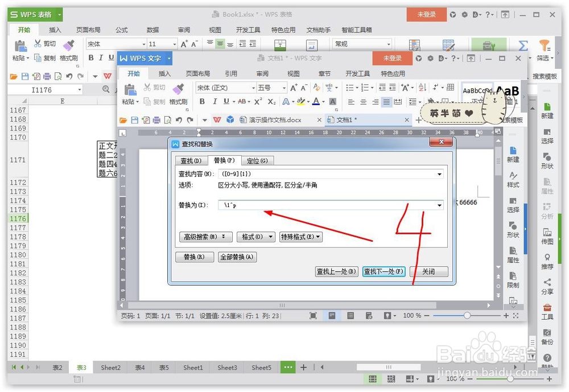Screen dimensions: 569x392
Task: Toggle numbered list in Writer toolbar
Action: (365, 88)
